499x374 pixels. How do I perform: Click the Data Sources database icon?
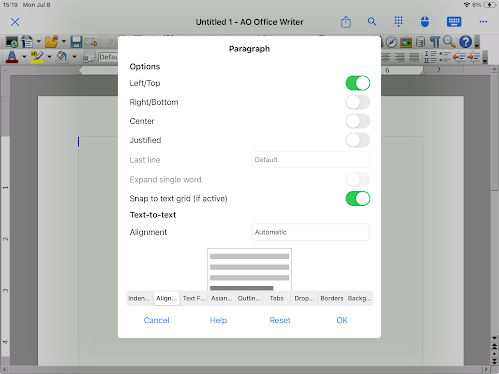coord(421,42)
